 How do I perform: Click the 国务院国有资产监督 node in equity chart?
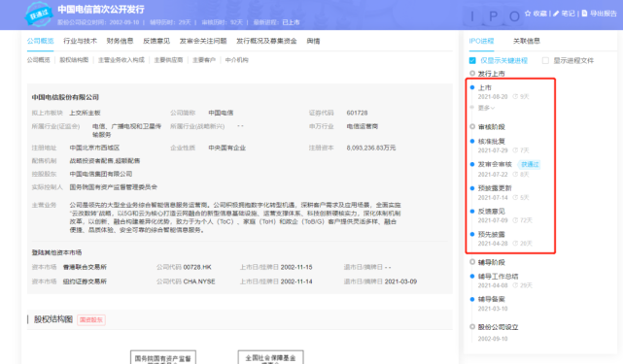point(163,357)
